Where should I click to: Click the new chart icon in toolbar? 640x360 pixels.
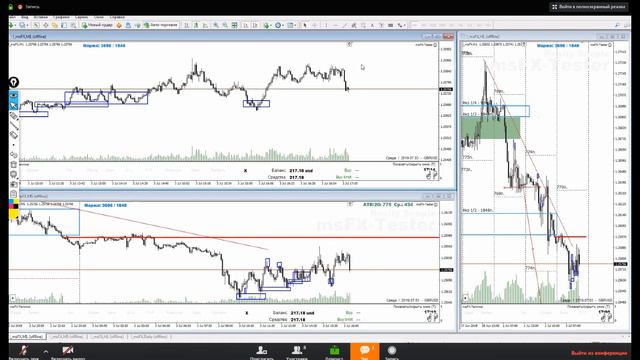point(12,25)
